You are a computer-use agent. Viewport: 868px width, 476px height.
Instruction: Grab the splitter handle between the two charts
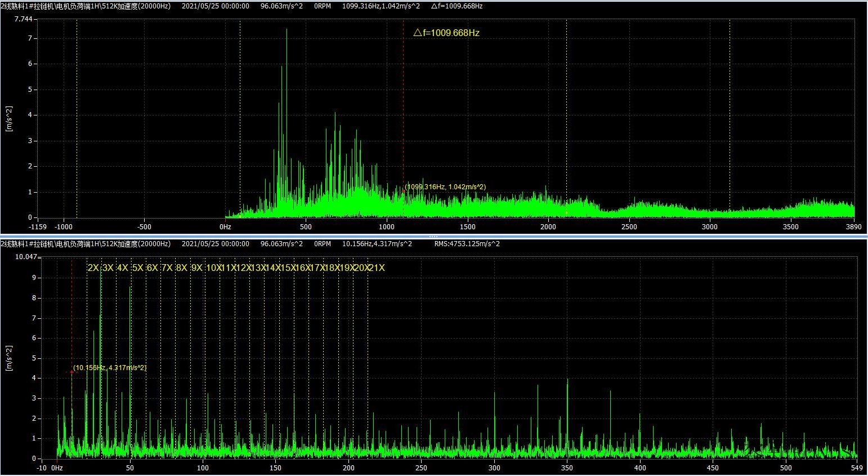[x=433, y=237]
